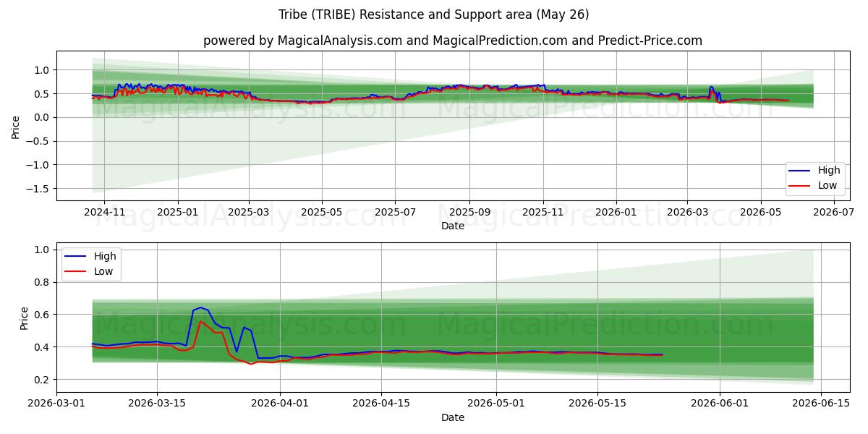Viewport: 868px width, 434px height.
Task: Click the '2024-11' x-axis label in top chart
Action: (104, 213)
